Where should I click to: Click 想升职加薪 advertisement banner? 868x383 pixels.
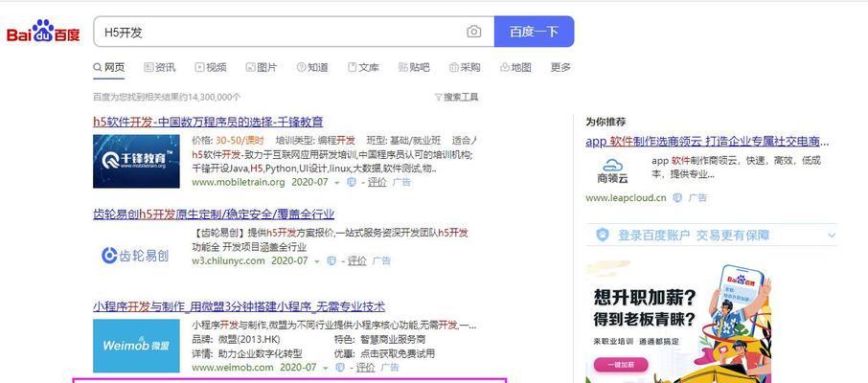coord(678,322)
